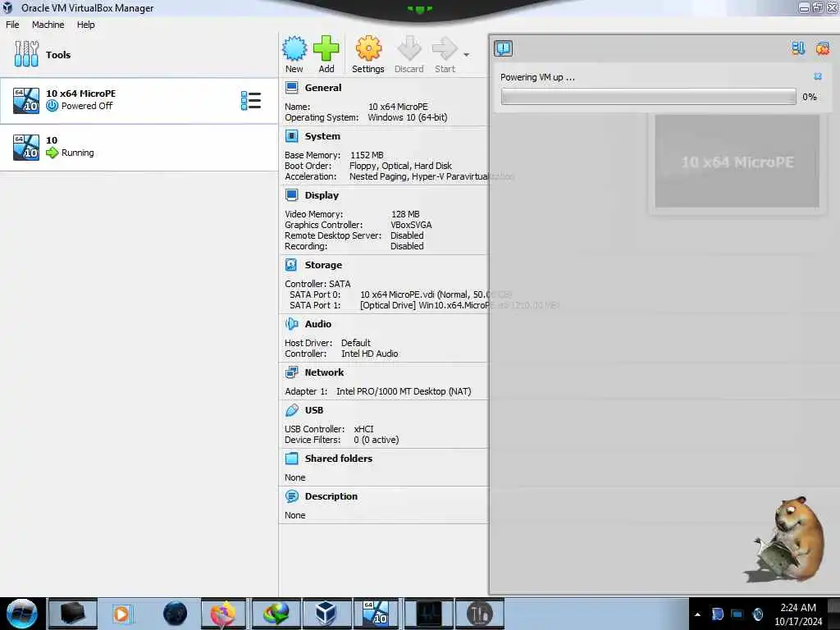The height and width of the screenshot is (630, 840).
Task: Click the Shared folders section icon
Action: [x=291, y=459]
